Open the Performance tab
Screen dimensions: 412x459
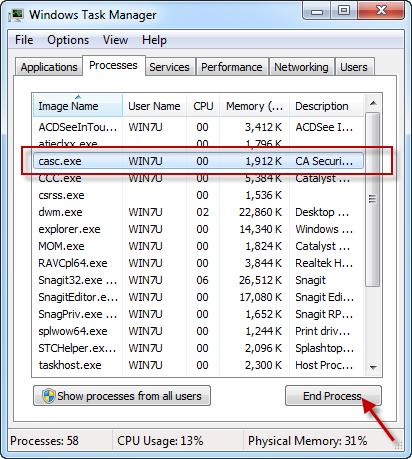click(x=232, y=67)
